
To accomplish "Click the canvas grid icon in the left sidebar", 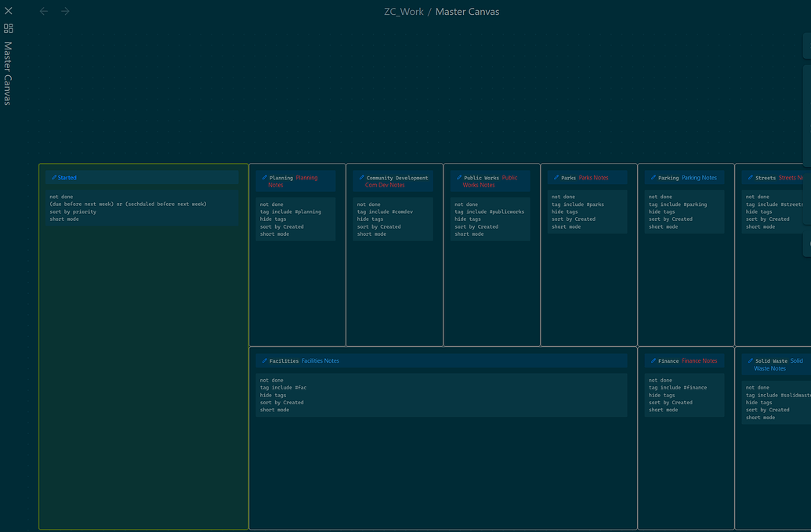I will pyautogui.click(x=9, y=29).
